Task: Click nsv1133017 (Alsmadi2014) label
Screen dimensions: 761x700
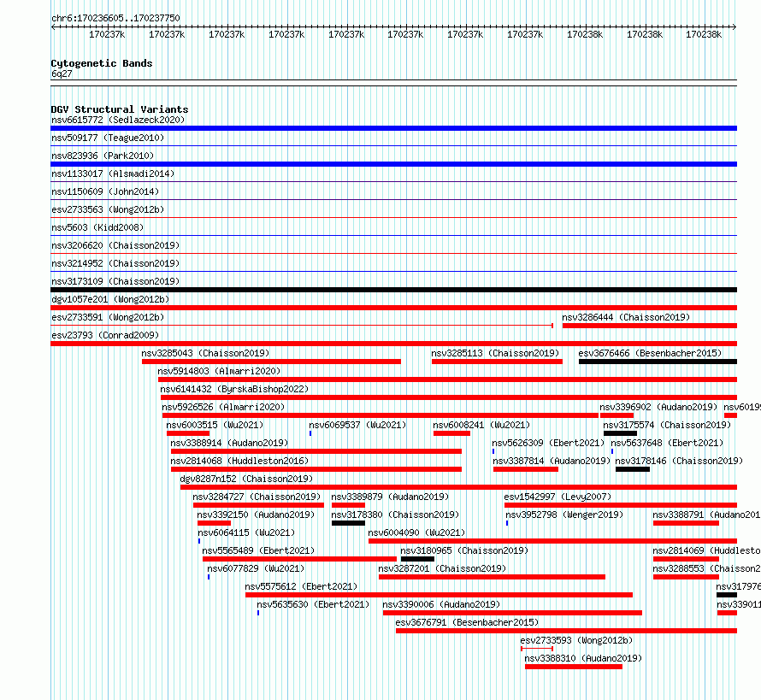Action: click(113, 174)
